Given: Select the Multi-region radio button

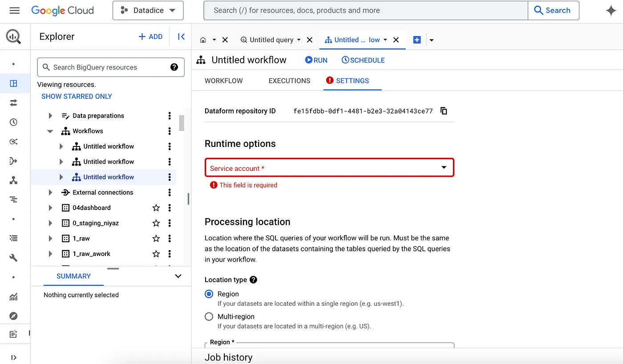Looking at the screenshot, I should pos(209,317).
